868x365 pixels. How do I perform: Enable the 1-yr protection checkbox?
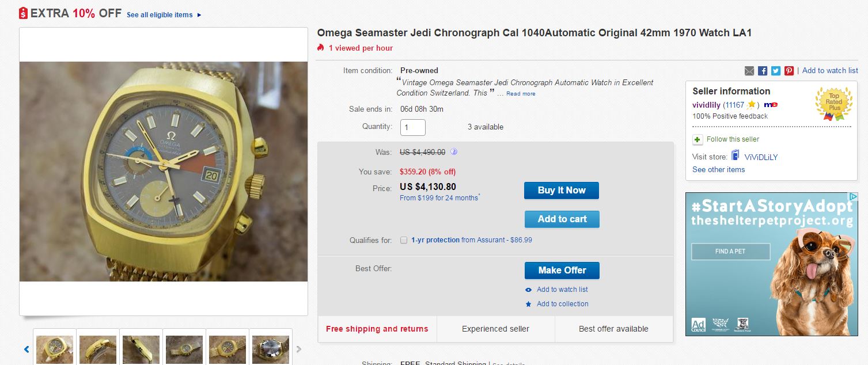(x=404, y=240)
